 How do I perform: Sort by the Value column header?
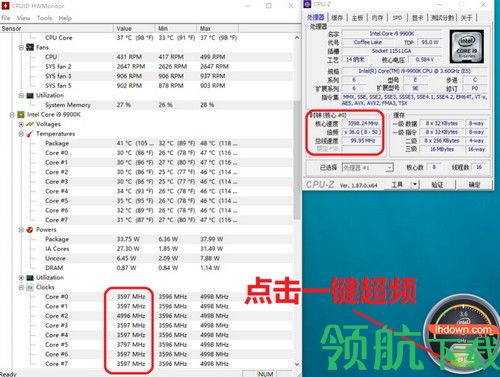[x=134, y=29]
